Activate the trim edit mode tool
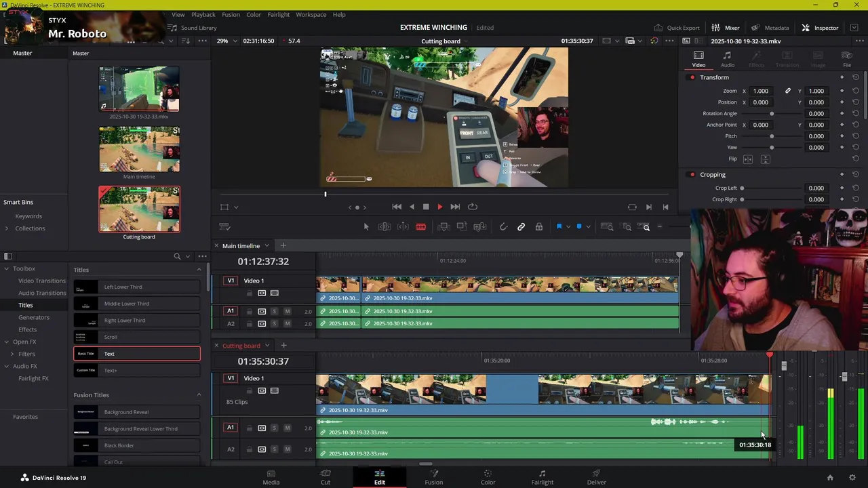 pos(384,227)
